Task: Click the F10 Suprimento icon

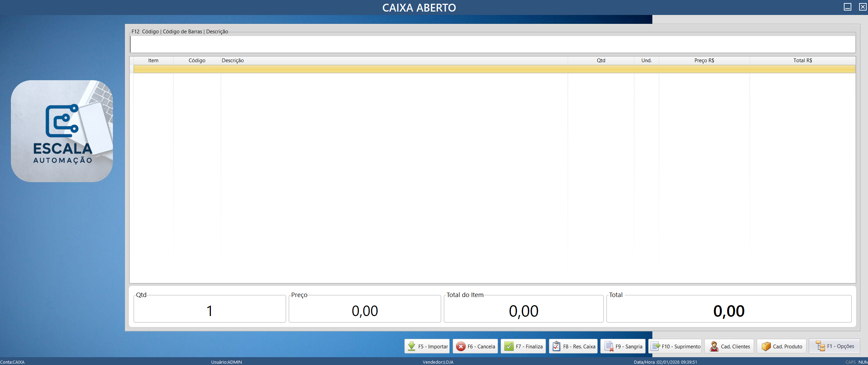Action: point(655,346)
